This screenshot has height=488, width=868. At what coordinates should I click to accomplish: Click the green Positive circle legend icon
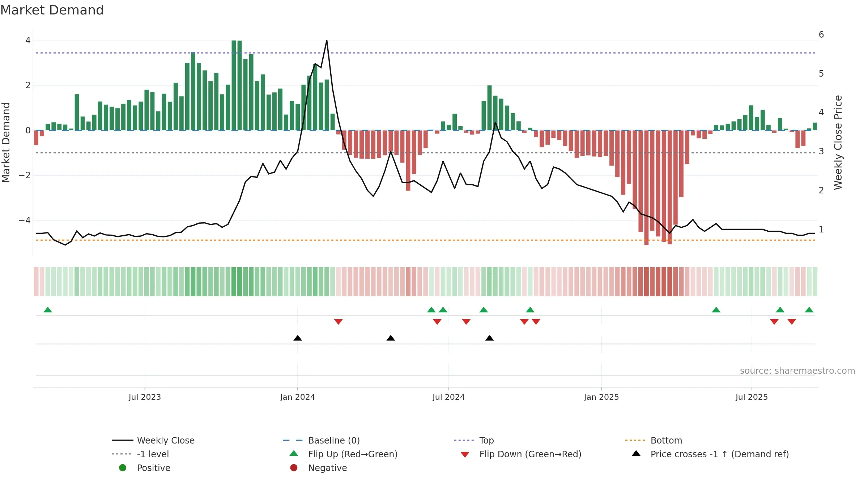[123, 468]
